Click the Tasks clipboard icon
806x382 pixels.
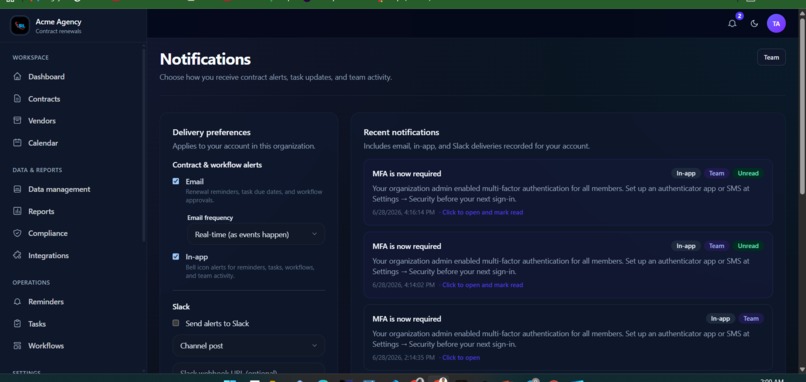(x=17, y=324)
